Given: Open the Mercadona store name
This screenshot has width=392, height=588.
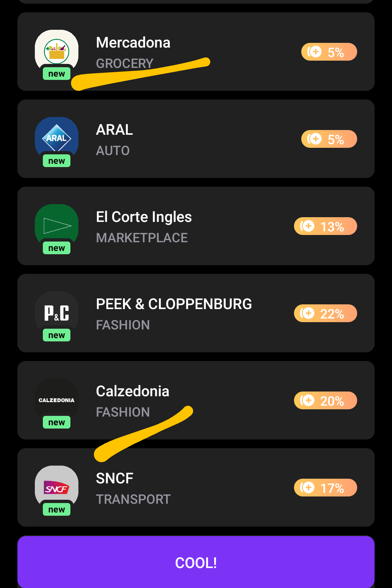Looking at the screenshot, I should (x=133, y=42).
